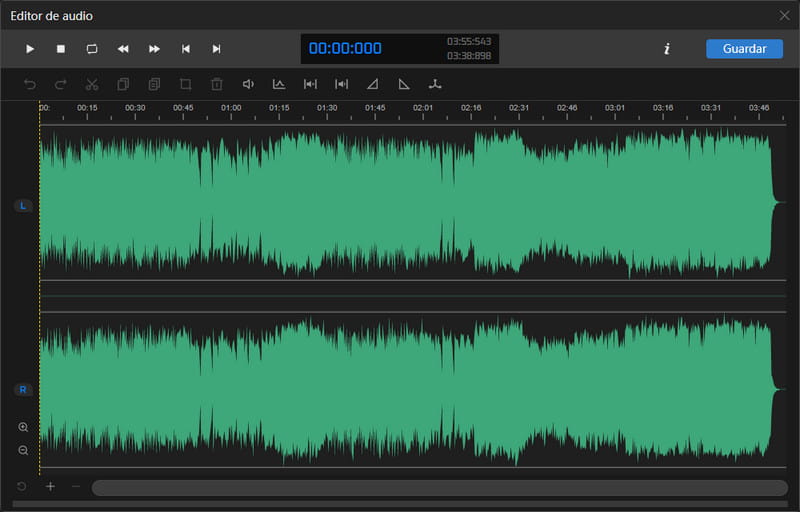The height and width of the screenshot is (512, 800).
Task: Click the second silence bars icon
Action: (x=341, y=84)
